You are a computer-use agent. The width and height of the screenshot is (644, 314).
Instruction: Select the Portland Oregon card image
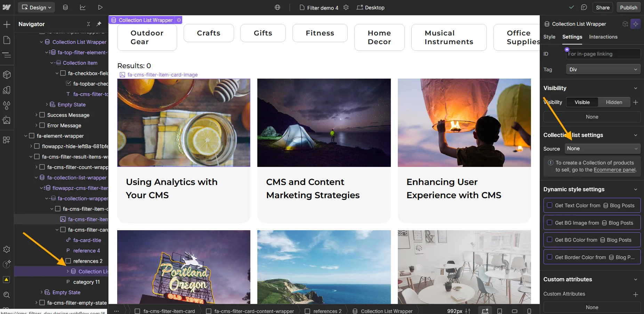[x=184, y=267]
